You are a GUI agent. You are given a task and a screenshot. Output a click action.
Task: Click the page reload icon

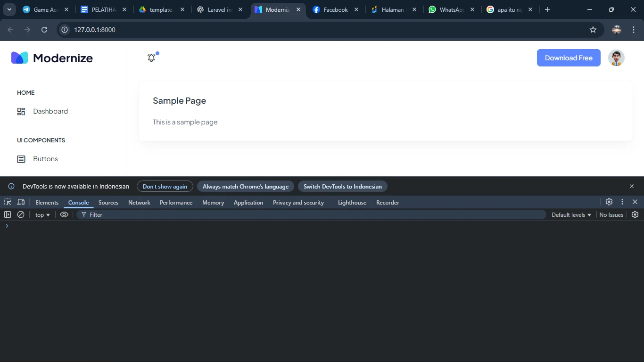(x=44, y=30)
